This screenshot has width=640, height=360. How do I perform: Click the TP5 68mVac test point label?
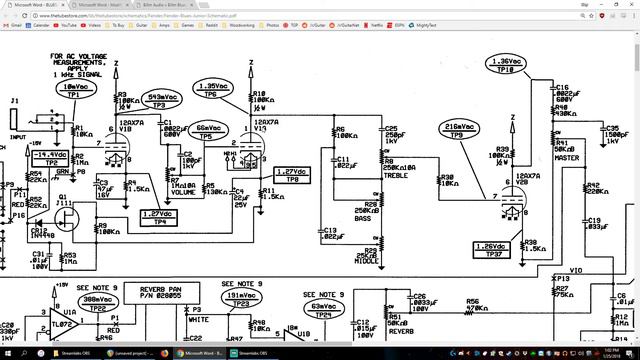click(x=209, y=131)
